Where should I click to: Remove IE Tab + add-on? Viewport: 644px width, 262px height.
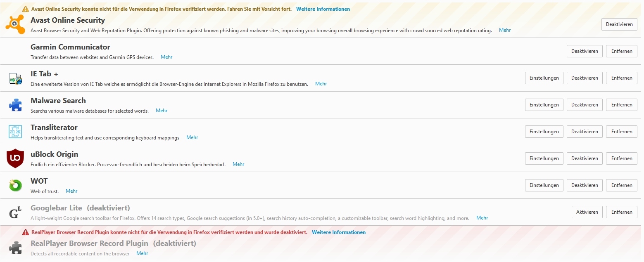(x=622, y=78)
